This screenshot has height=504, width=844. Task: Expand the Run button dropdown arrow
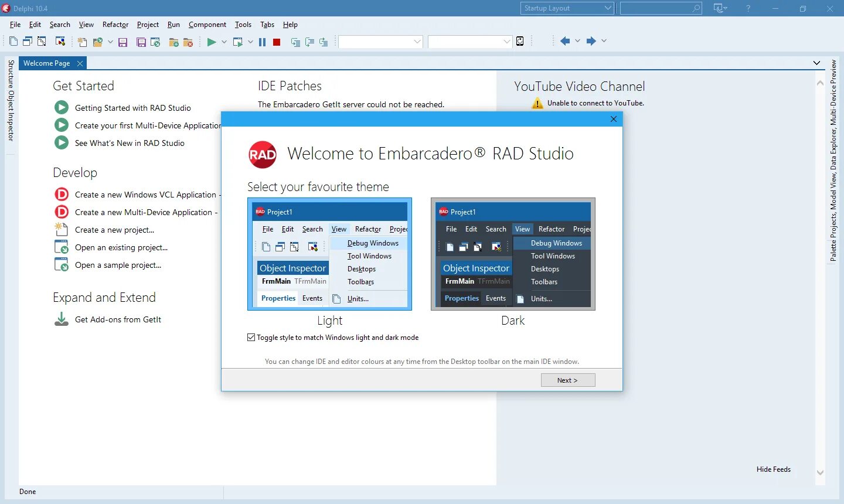click(224, 42)
